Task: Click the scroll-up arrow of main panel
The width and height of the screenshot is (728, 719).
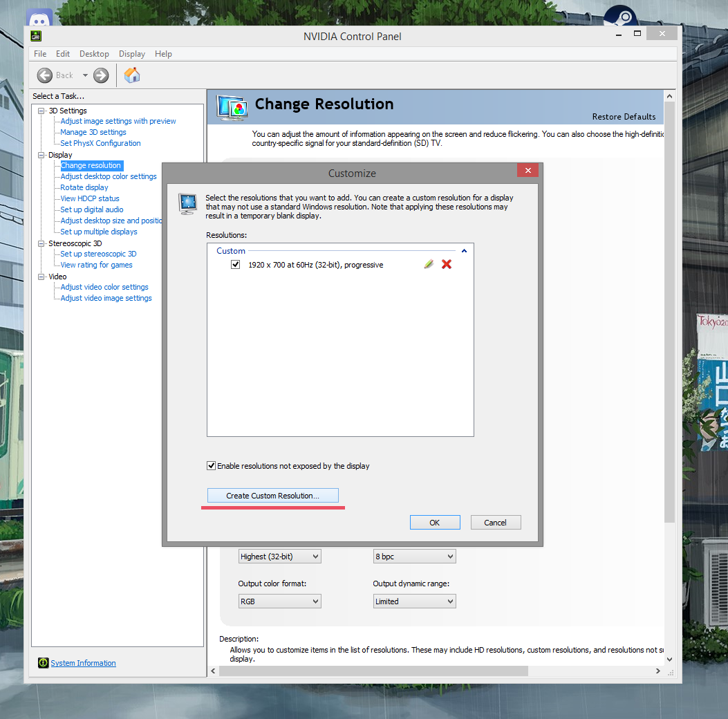Action: pos(669,96)
